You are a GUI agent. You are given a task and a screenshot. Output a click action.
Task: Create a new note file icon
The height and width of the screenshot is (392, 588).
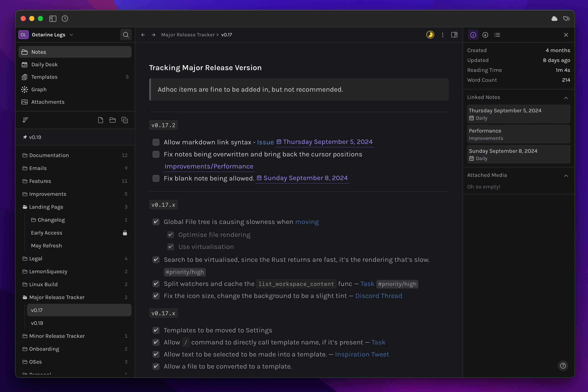[x=100, y=120]
